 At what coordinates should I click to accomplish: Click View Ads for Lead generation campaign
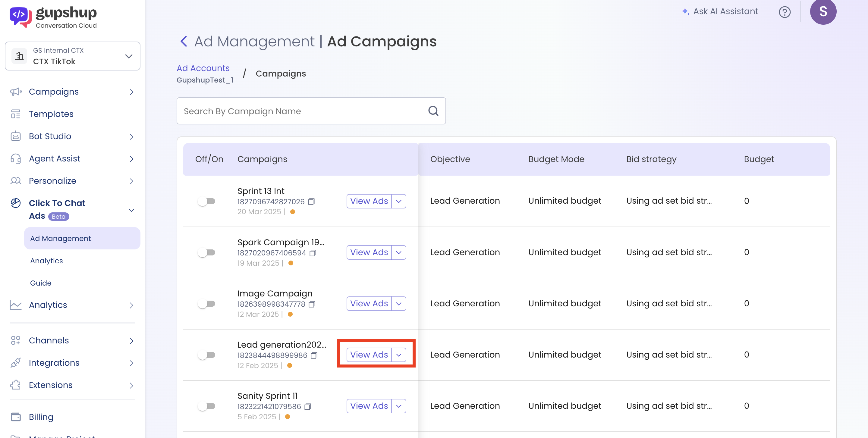[369, 355]
